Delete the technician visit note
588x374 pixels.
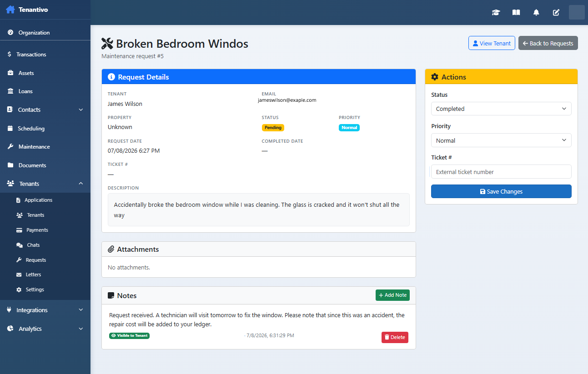(395, 337)
